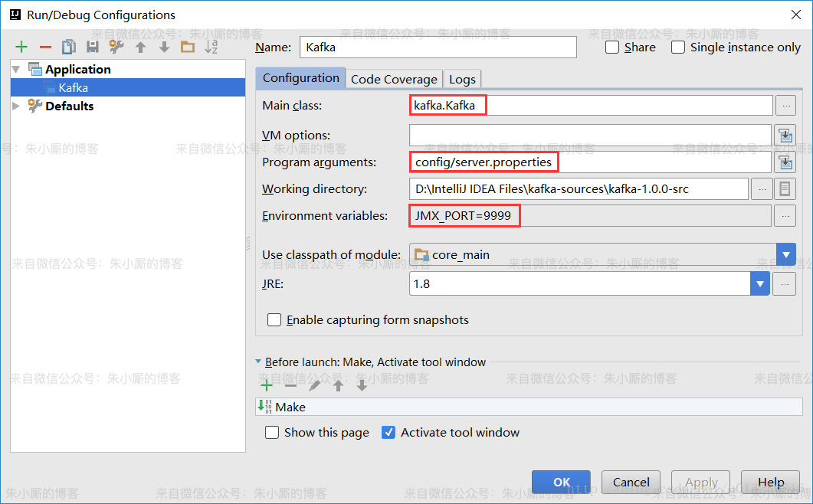Open the JRE version dropdown

click(760, 284)
